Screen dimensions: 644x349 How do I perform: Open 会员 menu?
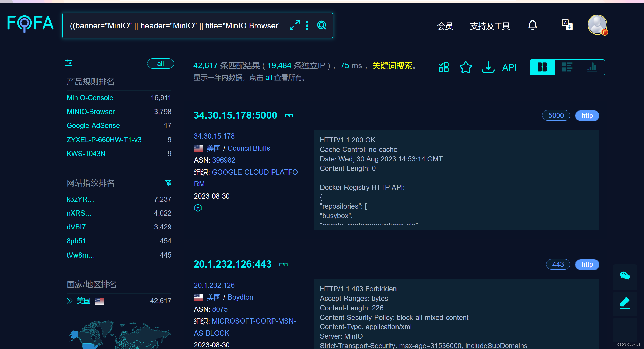click(x=445, y=26)
